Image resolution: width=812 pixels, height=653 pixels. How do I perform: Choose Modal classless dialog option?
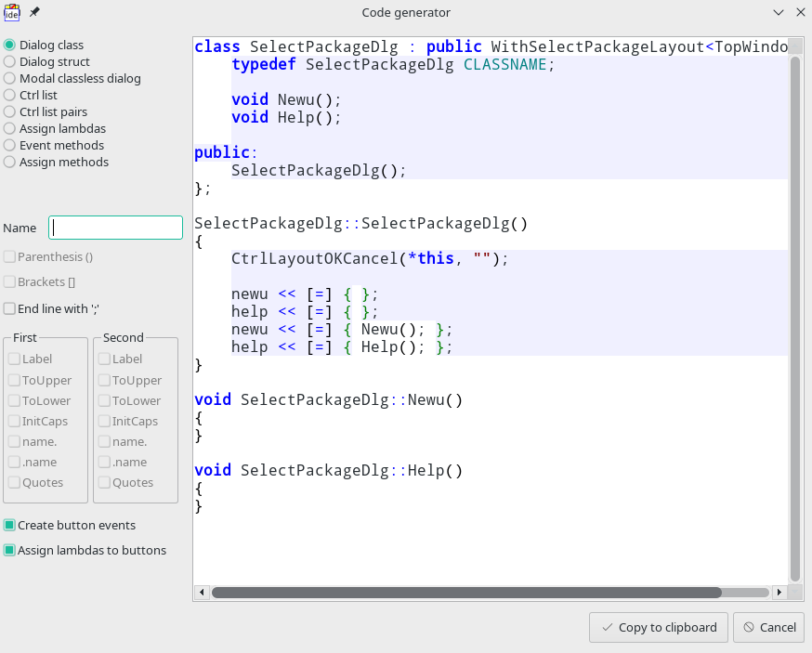point(10,78)
